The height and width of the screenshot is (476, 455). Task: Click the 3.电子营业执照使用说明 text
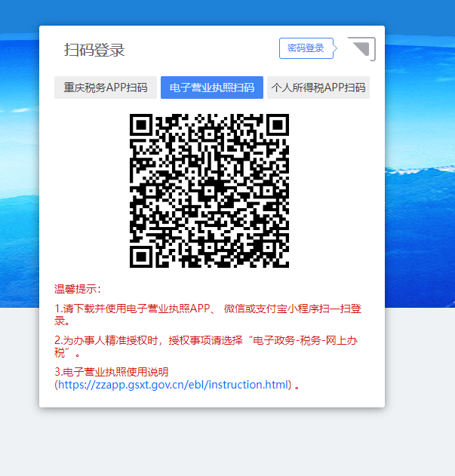[x=112, y=372]
